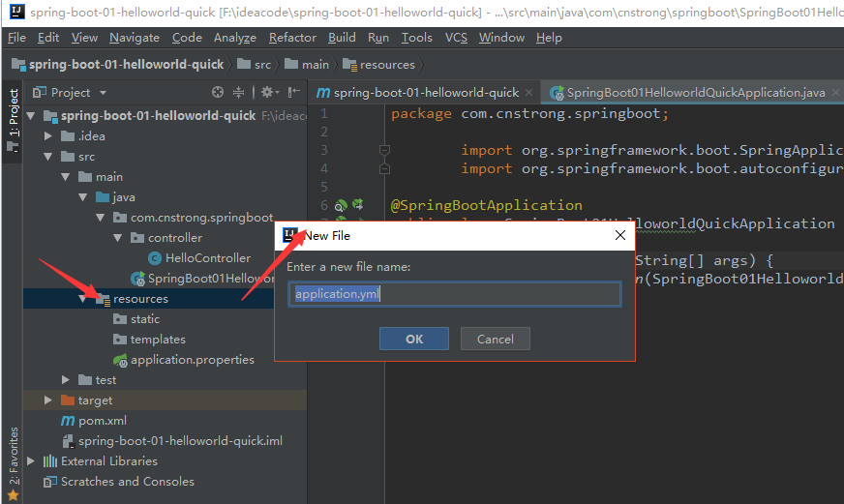Click the java source folder icon

pos(103,197)
